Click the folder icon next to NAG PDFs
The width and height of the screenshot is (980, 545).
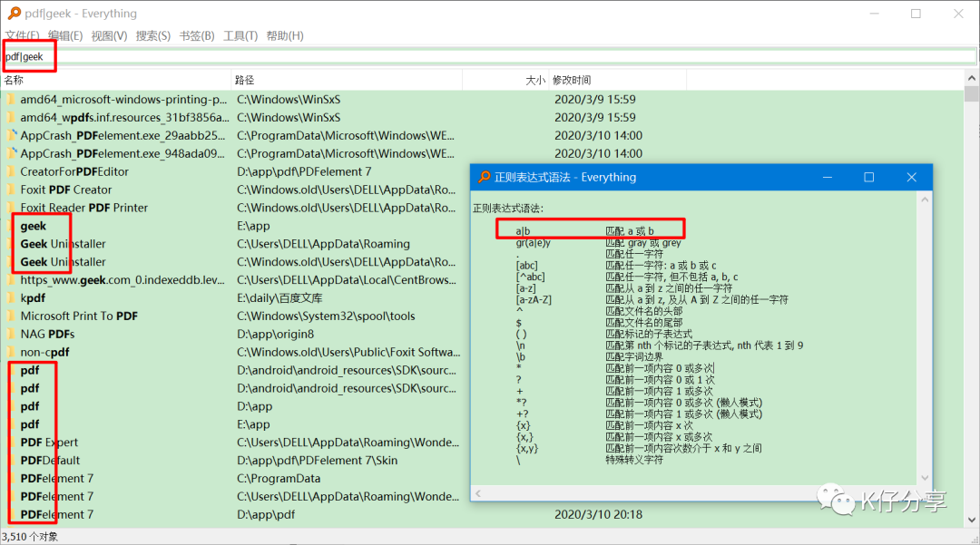tap(11, 334)
